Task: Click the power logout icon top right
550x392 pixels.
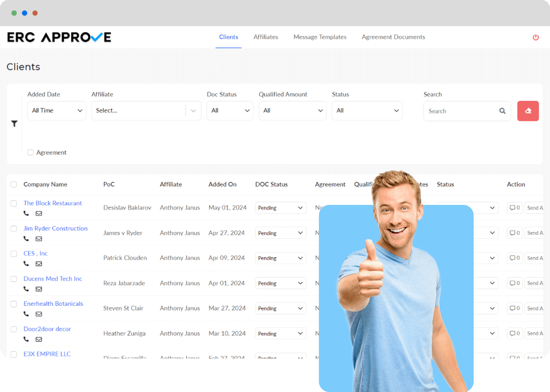Action: pos(535,37)
